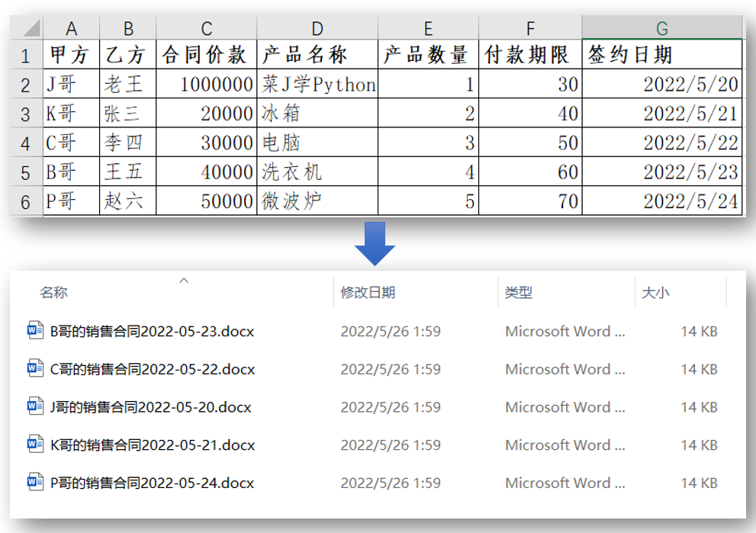Select cell with value 50000
Screen dimensions: 756x533
click(207, 201)
